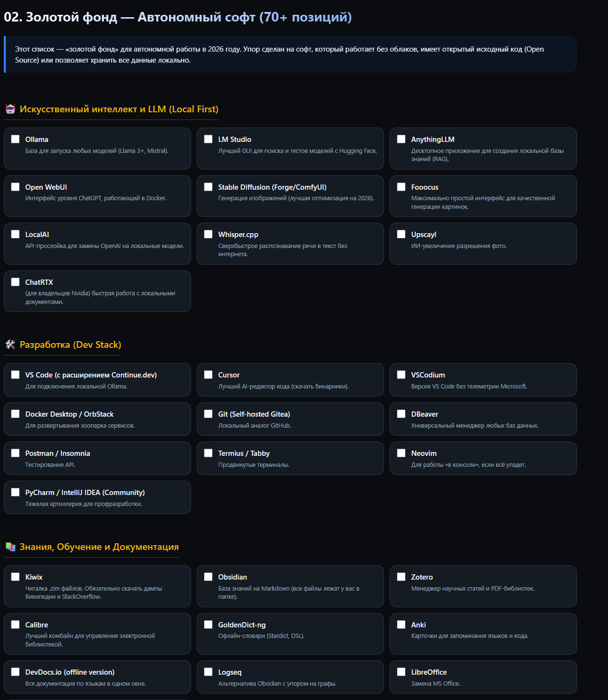Toggle the Whisper.cpp checkbox
The height and width of the screenshot is (700, 608).
[x=208, y=234]
